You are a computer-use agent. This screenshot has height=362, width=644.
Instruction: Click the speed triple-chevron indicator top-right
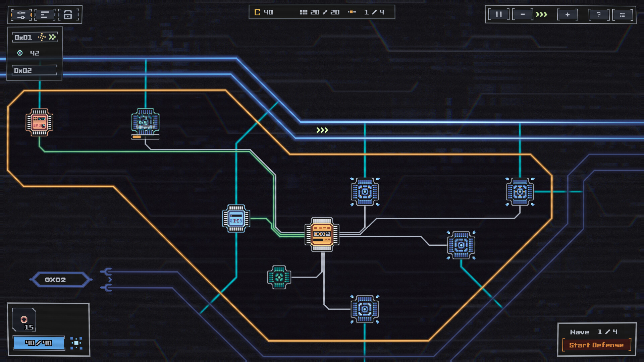(541, 14)
